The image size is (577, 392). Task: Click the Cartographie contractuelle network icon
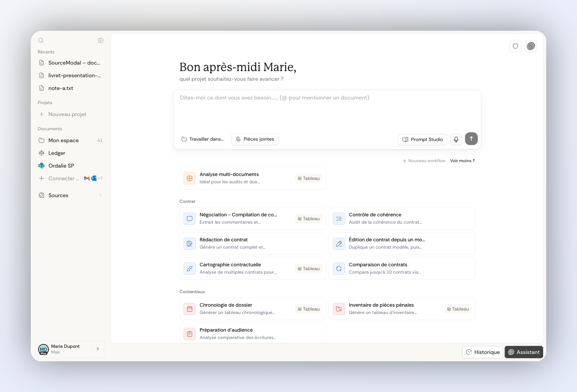[190, 269]
